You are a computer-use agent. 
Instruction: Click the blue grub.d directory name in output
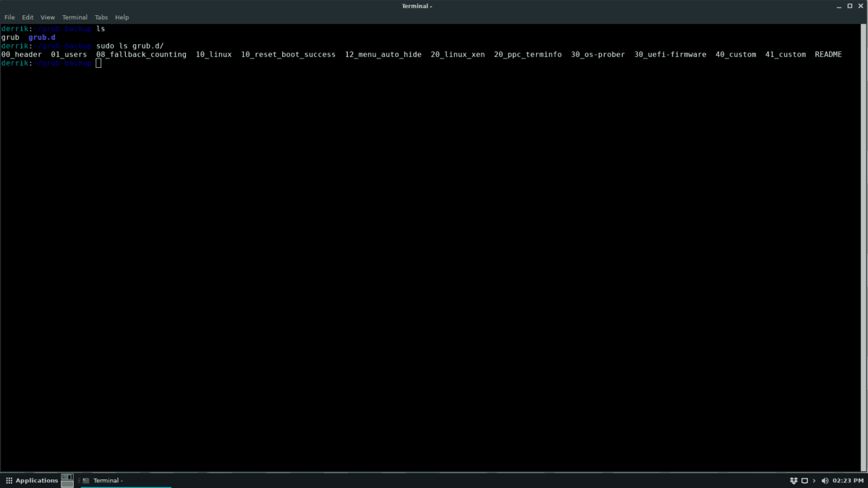pyautogui.click(x=41, y=37)
